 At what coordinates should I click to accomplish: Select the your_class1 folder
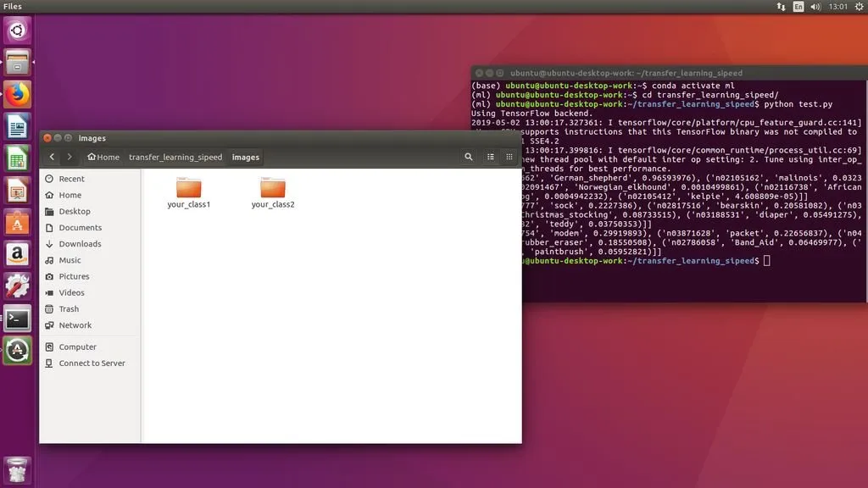point(189,192)
